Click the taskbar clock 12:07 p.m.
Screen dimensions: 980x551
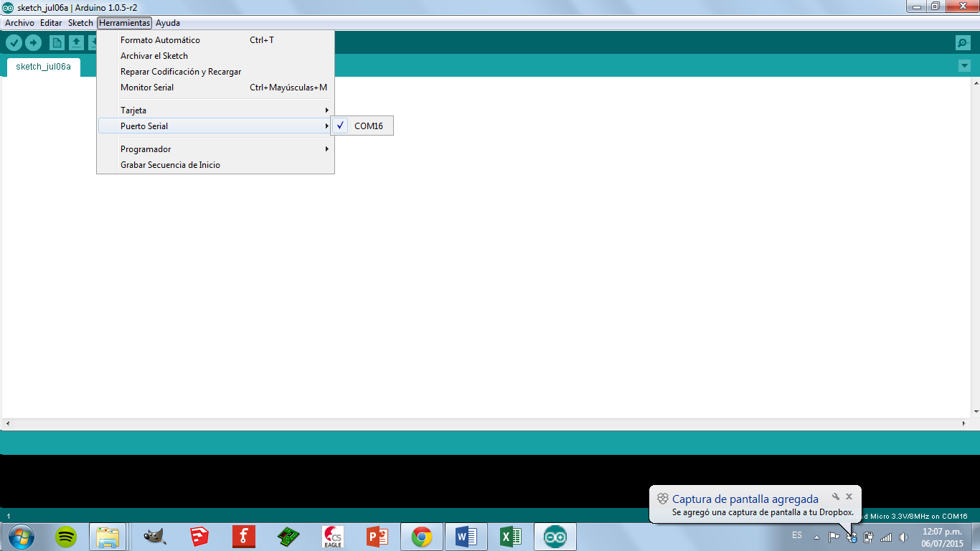click(x=942, y=537)
